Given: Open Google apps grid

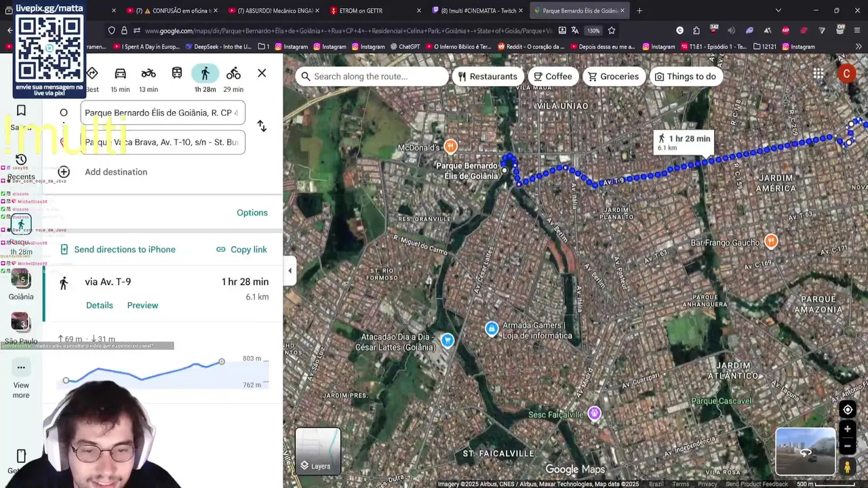Looking at the screenshot, I should tap(818, 74).
